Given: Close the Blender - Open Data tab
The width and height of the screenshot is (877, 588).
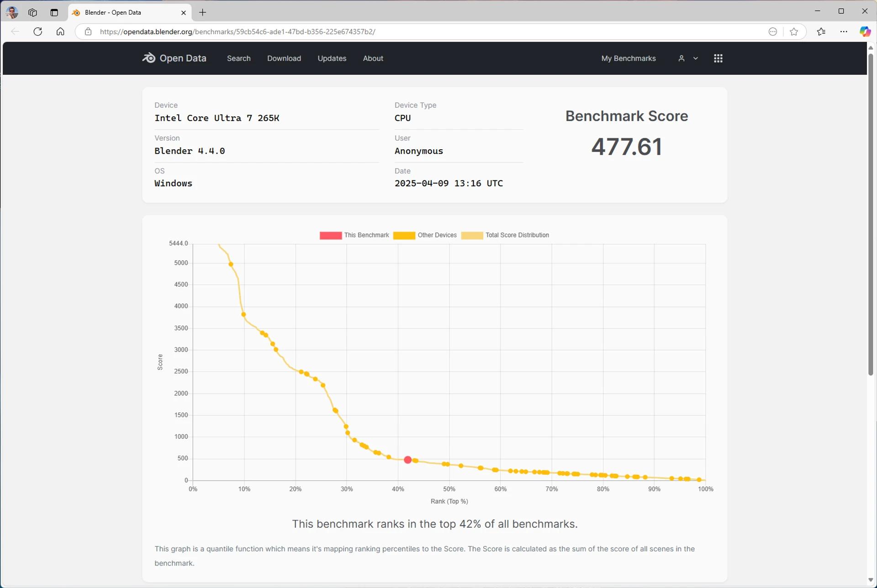Looking at the screenshot, I should pos(184,13).
